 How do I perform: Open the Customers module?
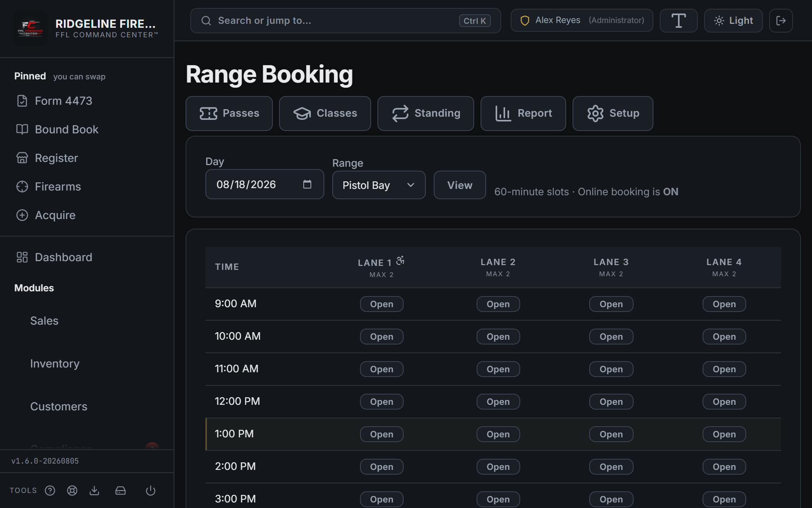[x=59, y=406]
